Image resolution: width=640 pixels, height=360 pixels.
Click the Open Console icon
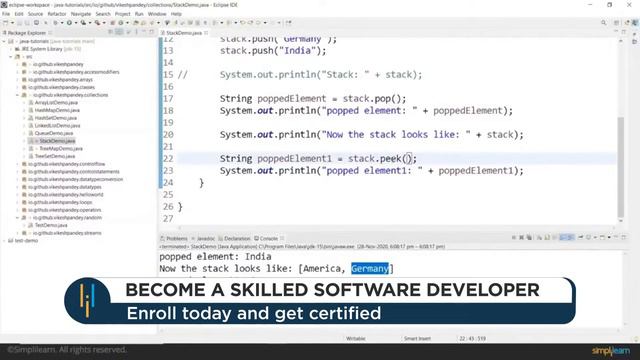[x=602, y=237]
